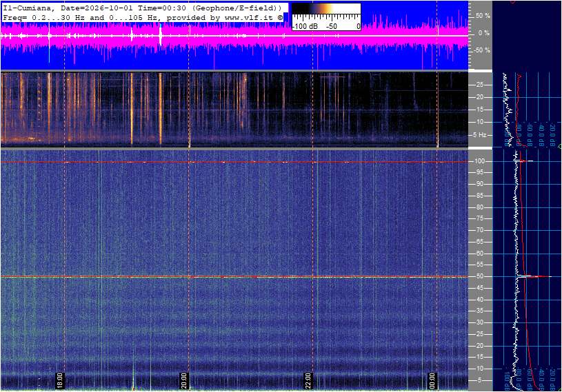Click the '50 %' amplitude axis label
Screen dimensions: 562x392
click(483, 16)
